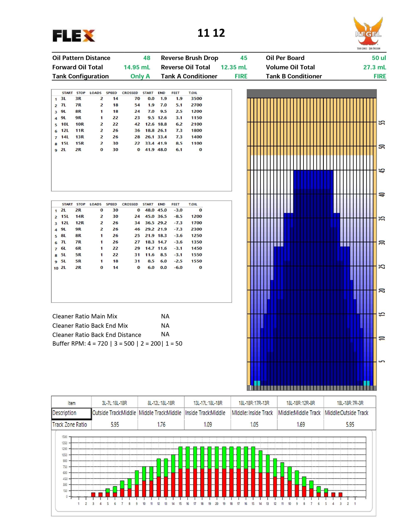Click the 3L-7L:18L-18R column header
The height and width of the screenshot is (532, 411).
[114, 403]
